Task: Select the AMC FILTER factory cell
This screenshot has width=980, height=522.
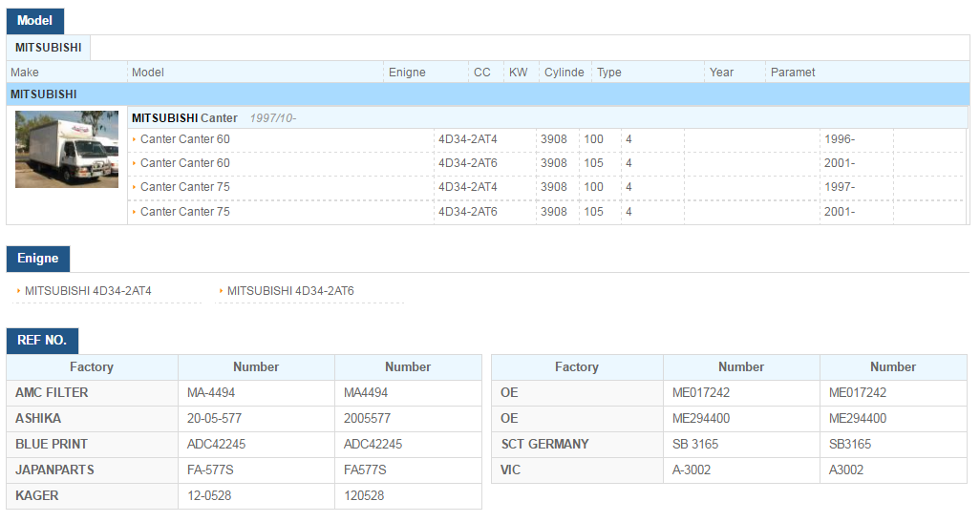Action: 93,393
